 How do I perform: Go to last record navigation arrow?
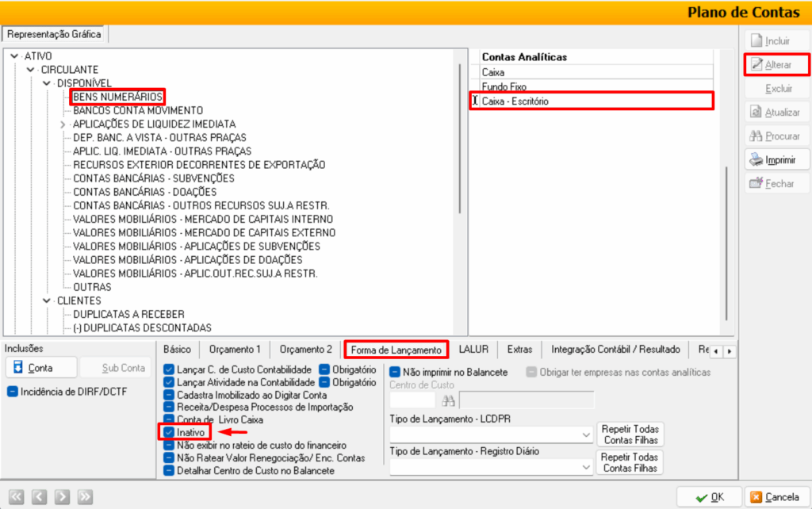[x=85, y=497]
